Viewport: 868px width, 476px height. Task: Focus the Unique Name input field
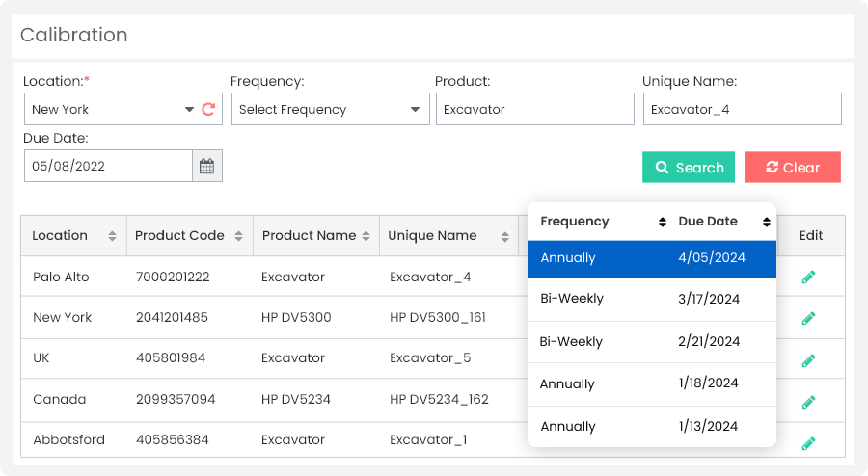point(742,110)
